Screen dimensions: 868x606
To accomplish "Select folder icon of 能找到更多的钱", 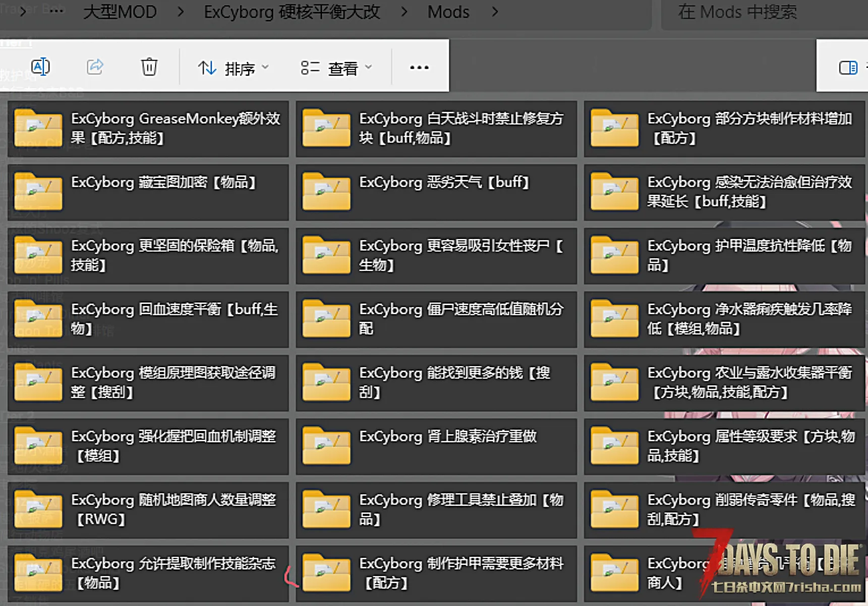I will pyautogui.click(x=326, y=382).
